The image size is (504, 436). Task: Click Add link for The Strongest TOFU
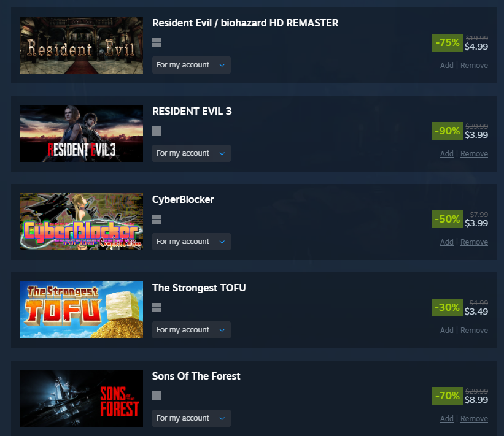coord(446,331)
